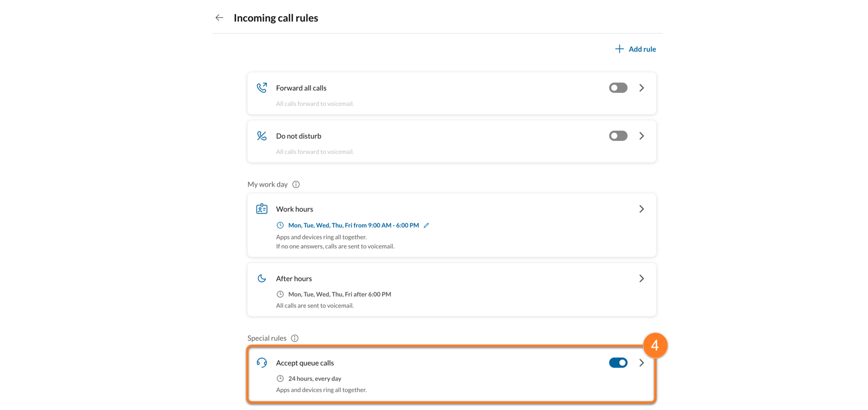This screenshot has width=868, height=410.
Task: Click the Do not disturb phone icon
Action: pyautogui.click(x=261, y=136)
